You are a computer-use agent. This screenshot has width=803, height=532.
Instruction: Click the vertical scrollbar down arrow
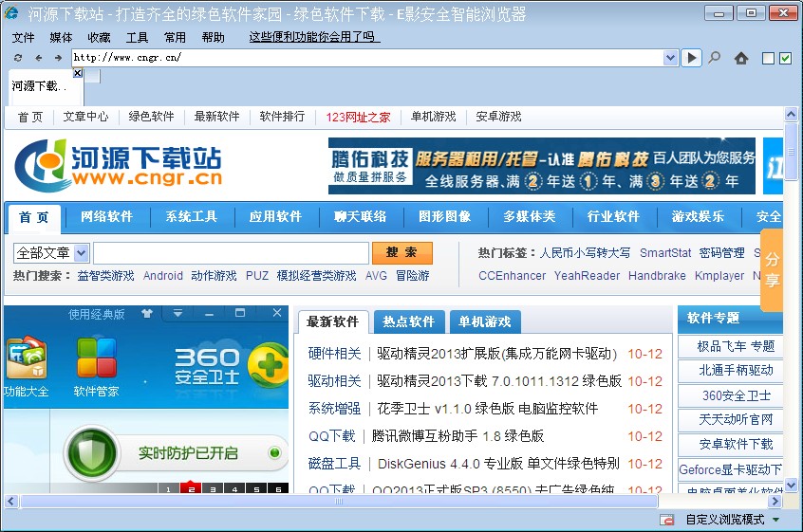(792, 485)
